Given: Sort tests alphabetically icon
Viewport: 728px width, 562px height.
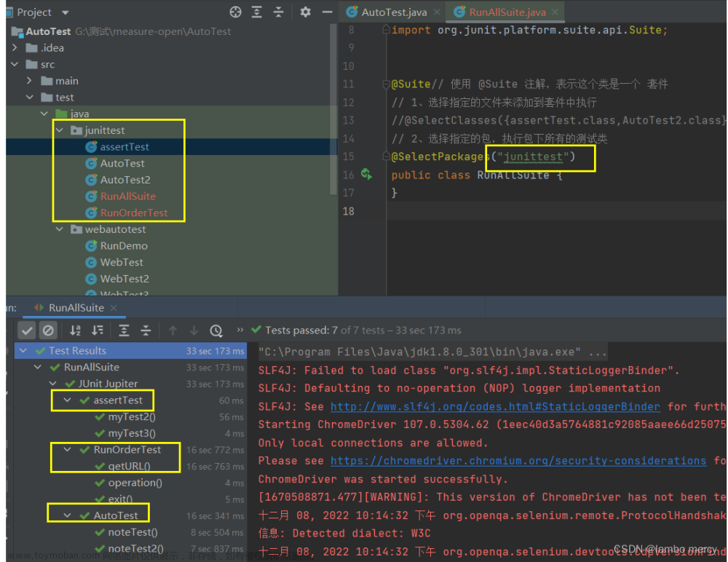Looking at the screenshot, I should tap(75, 331).
